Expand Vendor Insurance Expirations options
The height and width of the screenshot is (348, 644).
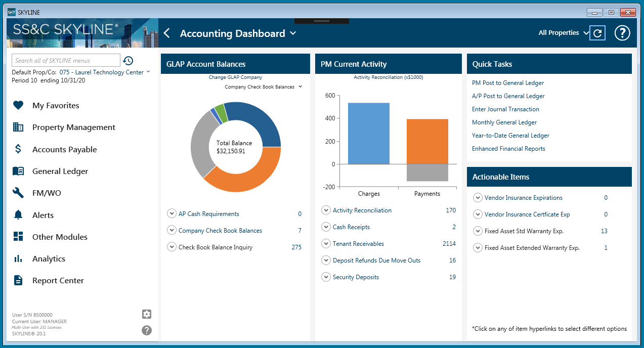pyautogui.click(x=478, y=198)
